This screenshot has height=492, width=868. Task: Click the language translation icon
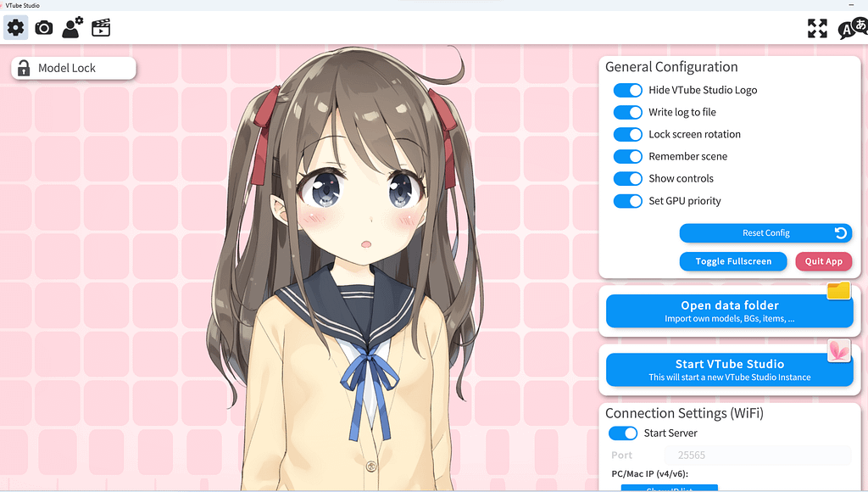851,29
